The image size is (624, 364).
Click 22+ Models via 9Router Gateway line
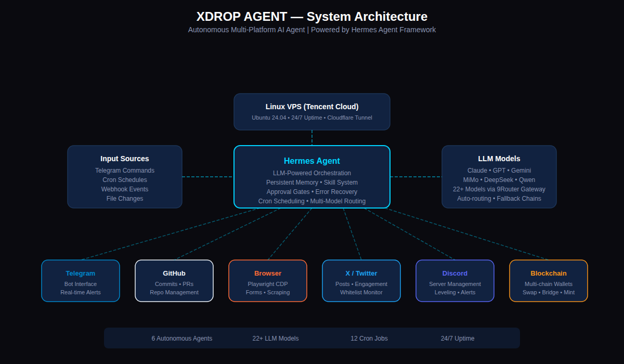coord(499,189)
